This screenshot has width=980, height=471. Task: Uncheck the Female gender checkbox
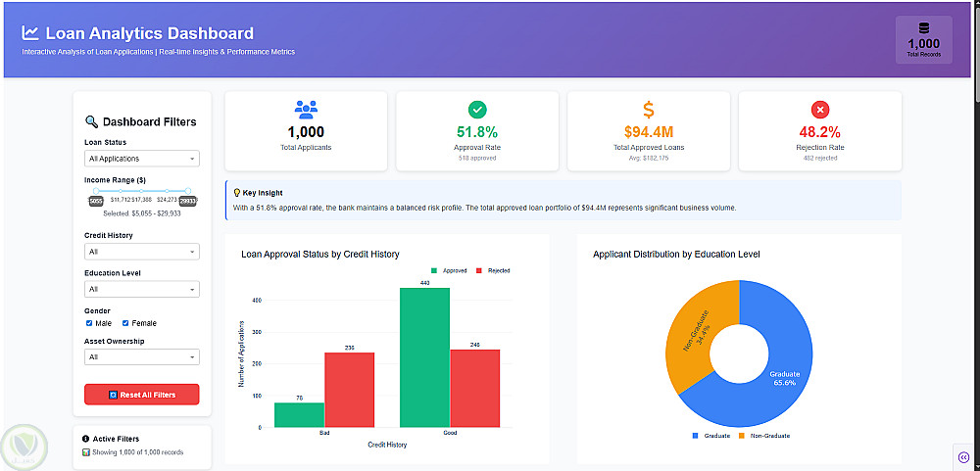tap(125, 323)
